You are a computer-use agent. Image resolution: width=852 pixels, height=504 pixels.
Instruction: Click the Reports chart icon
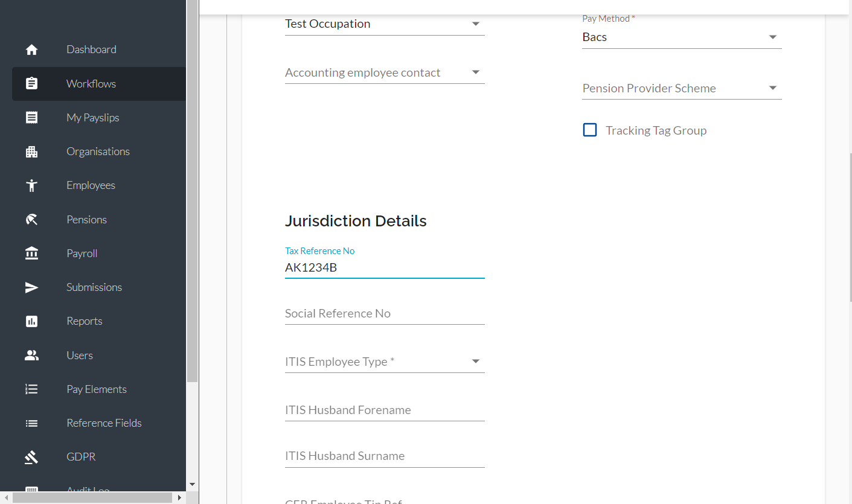click(x=32, y=321)
